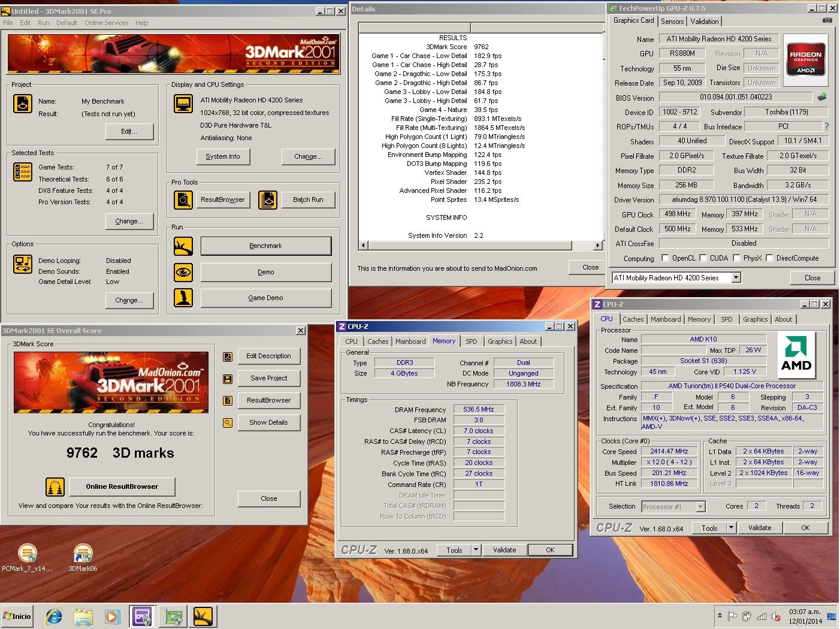
Task: Click the Options demo settings icon
Action: click(x=23, y=264)
